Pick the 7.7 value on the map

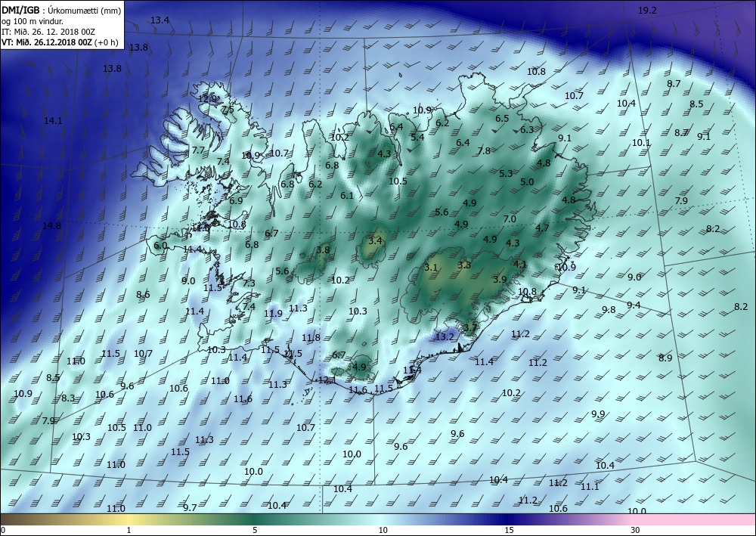[x=198, y=150]
